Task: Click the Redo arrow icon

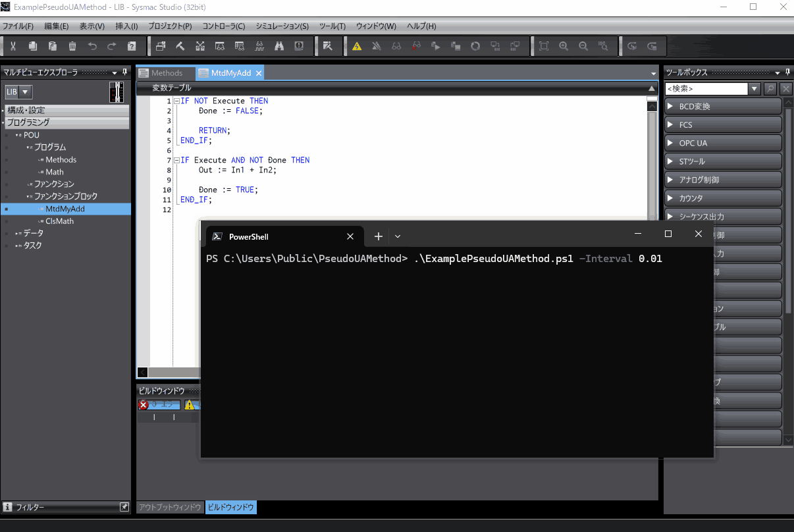Action: [112, 46]
